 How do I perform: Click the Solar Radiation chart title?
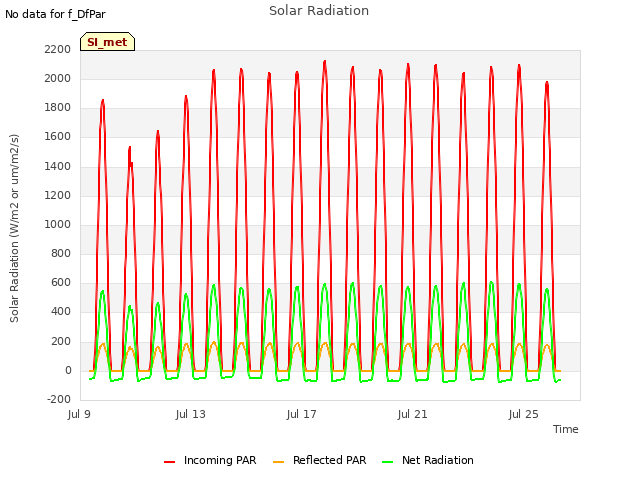319,11
